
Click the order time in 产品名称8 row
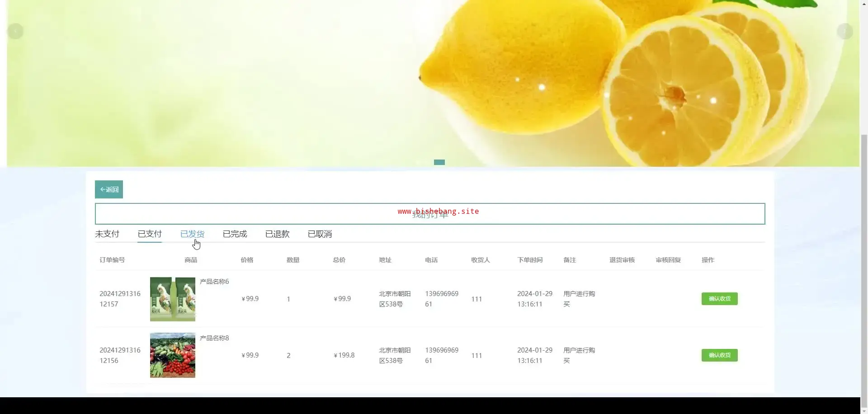pyautogui.click(x=535, y=355)
